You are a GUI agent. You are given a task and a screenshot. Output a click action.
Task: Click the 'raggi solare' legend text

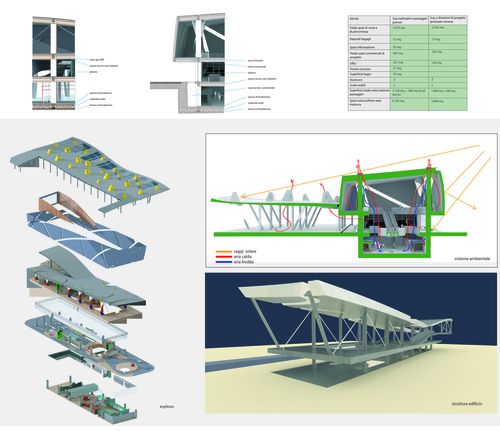tap(245, 251)
